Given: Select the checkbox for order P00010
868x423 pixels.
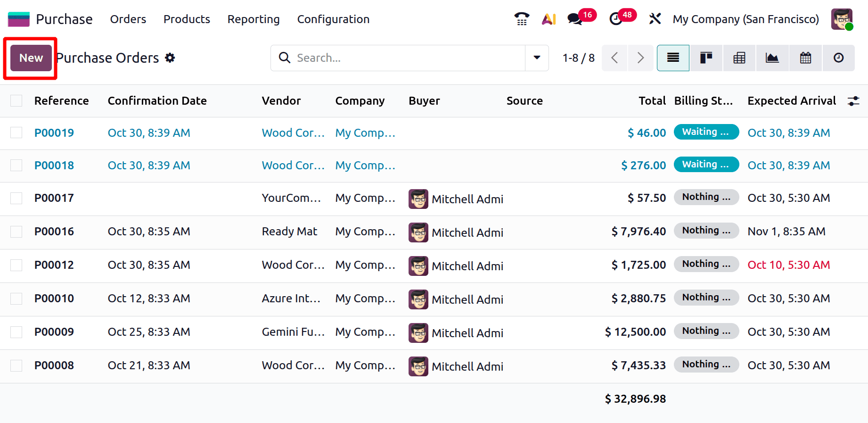Looking at the screenshot, I should [x=16, y=299].
